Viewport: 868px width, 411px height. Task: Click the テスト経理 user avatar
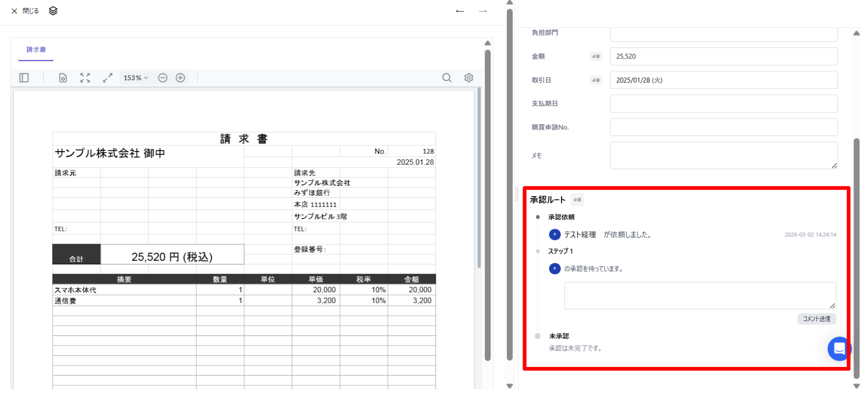click(x=555, y=235)
